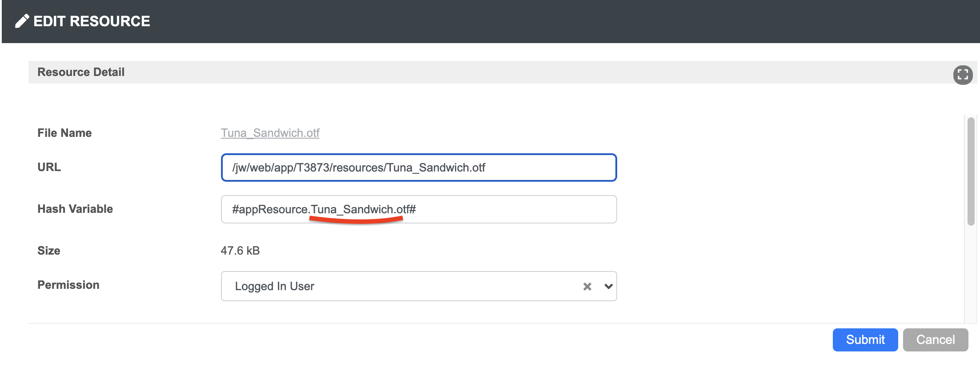980x375 pixels.
Task: Expand the Permission dropdown arrow
Action: [x=608, y=287]
